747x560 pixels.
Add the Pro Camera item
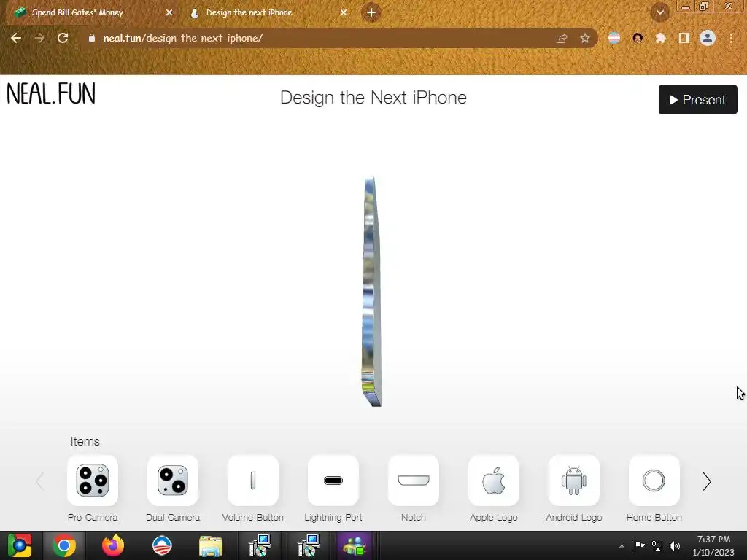coord(93,481)
